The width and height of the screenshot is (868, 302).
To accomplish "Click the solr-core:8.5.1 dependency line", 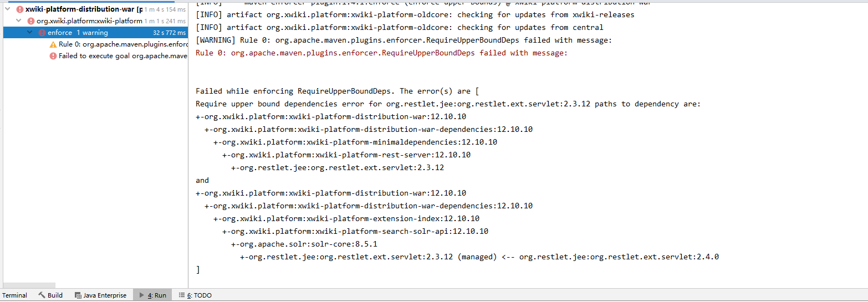I will coord(304,244).
